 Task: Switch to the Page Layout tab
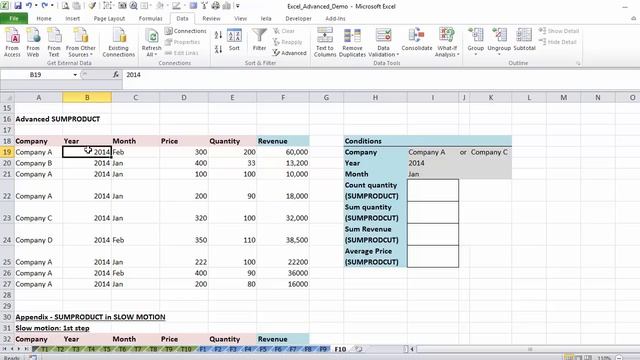(109, 18)
